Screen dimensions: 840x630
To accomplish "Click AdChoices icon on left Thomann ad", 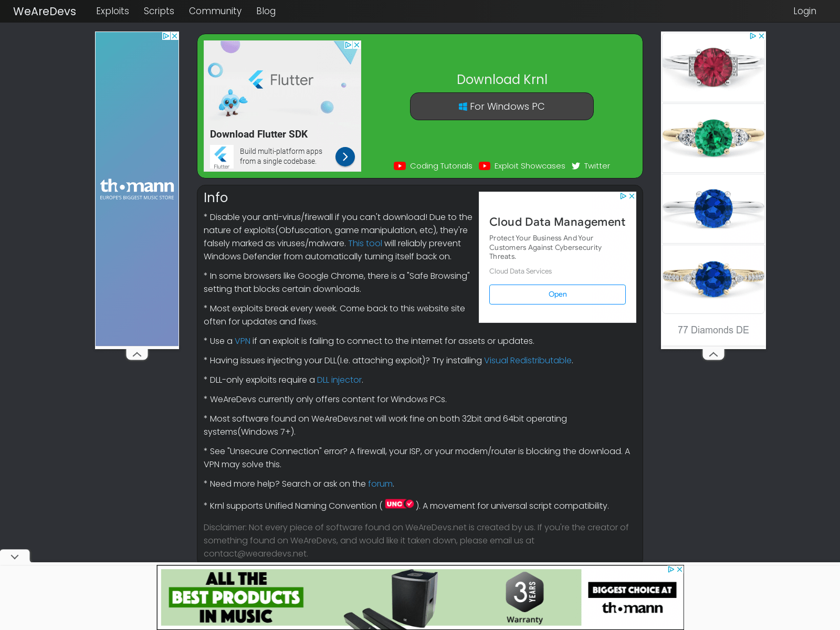I will click(x=166, y=36).
